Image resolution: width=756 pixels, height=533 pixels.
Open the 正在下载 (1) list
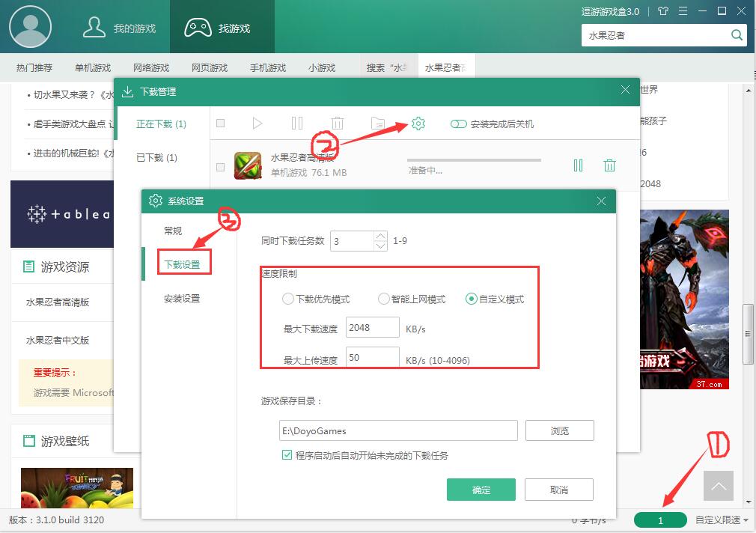click(x=161, y=124)
